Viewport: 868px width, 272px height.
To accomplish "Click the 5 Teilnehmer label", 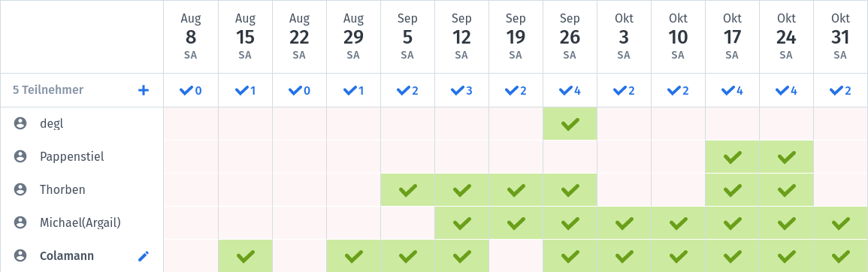I will pyautogui.click(x=48, y=89).
